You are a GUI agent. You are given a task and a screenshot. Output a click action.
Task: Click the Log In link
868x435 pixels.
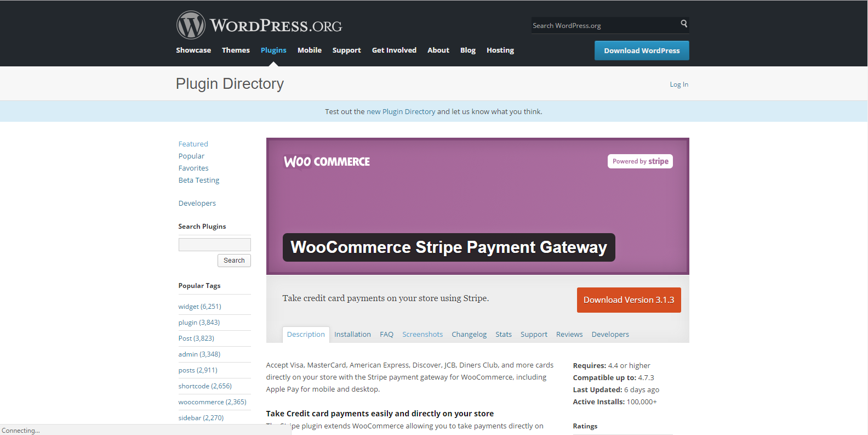coord(679,84)
